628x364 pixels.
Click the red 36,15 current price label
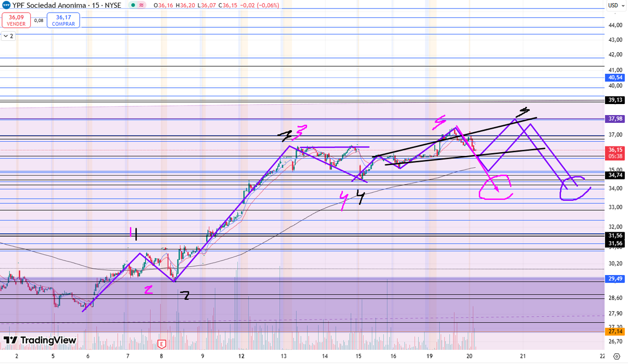point(614,152)
